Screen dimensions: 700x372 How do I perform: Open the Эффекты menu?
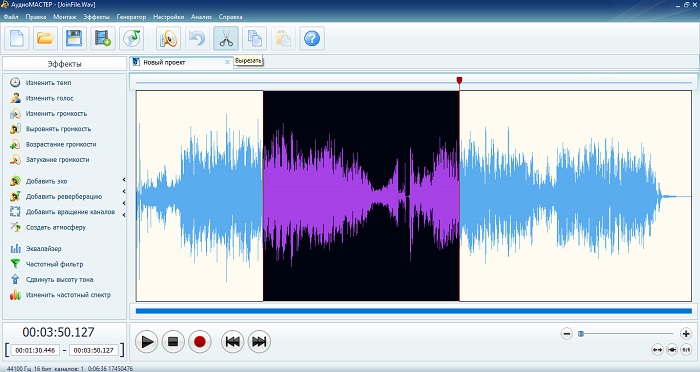click(96, 17)
